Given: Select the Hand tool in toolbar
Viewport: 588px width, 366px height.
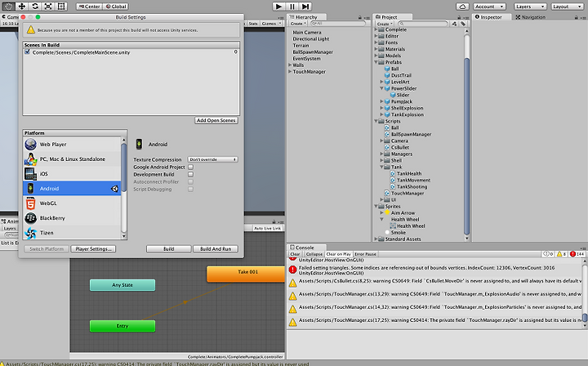Looking at the screenshot, I should 8,7.
